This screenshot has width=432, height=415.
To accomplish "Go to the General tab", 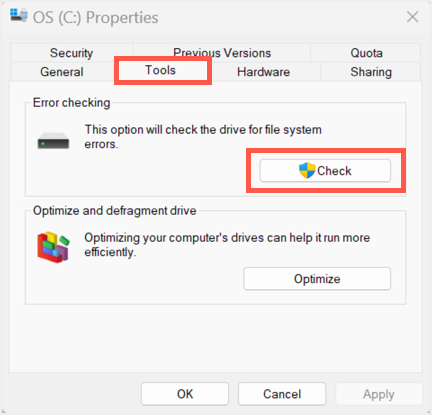I will point(62,72).
